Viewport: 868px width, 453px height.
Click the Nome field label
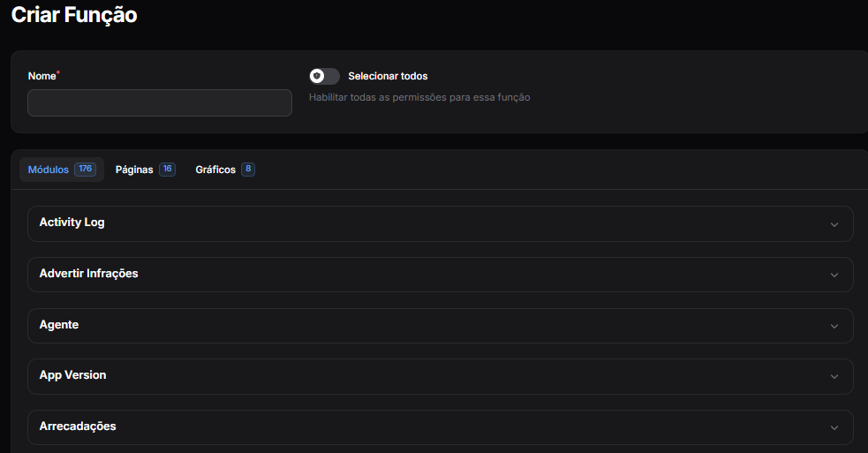[x=42, y=77]
